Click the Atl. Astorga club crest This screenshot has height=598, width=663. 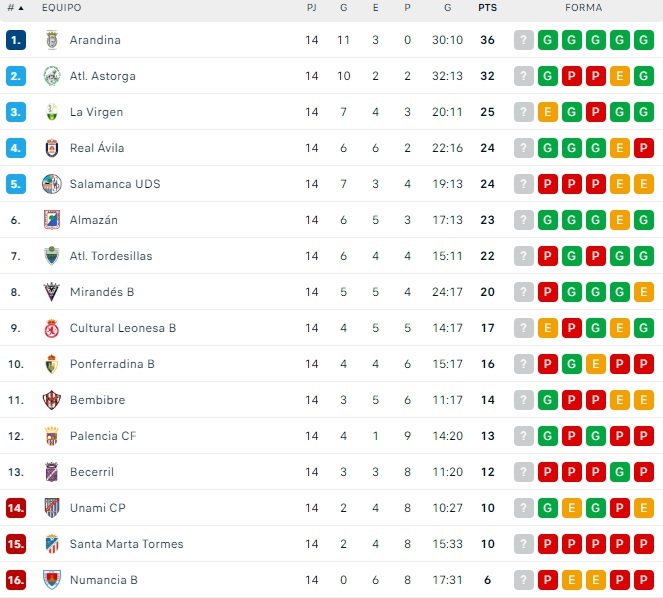click(x=52, y=76)
